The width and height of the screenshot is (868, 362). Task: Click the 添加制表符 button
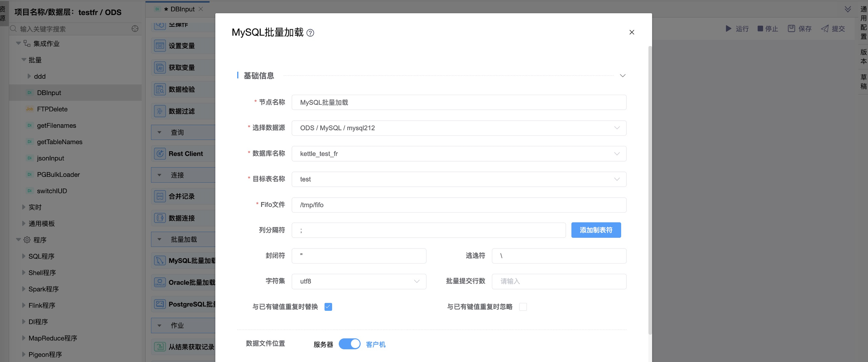[596, 230]
